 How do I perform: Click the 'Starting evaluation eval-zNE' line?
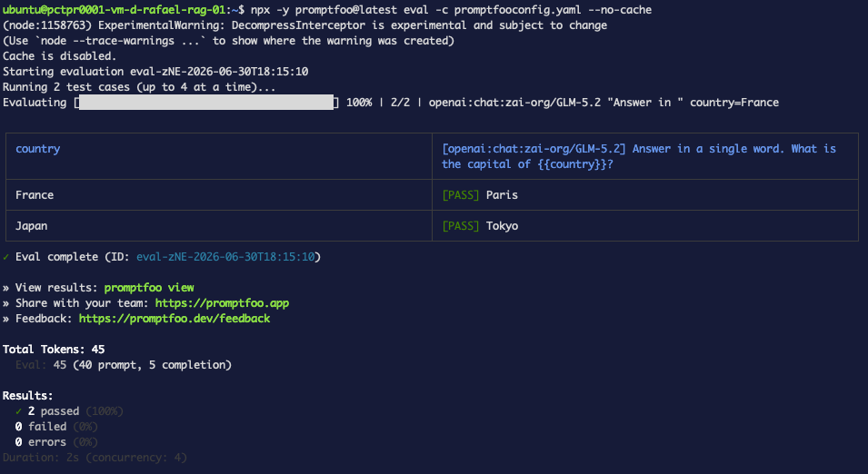(x=155, y=72)
